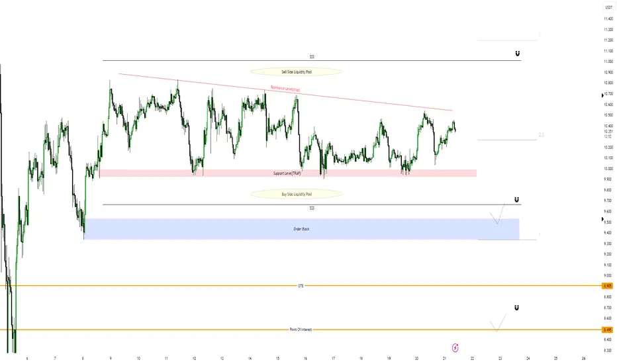Screen dimensions: 617x364
Task: Select the Order Block zone label
Action: pyautogui.click(x=301, y=228)
